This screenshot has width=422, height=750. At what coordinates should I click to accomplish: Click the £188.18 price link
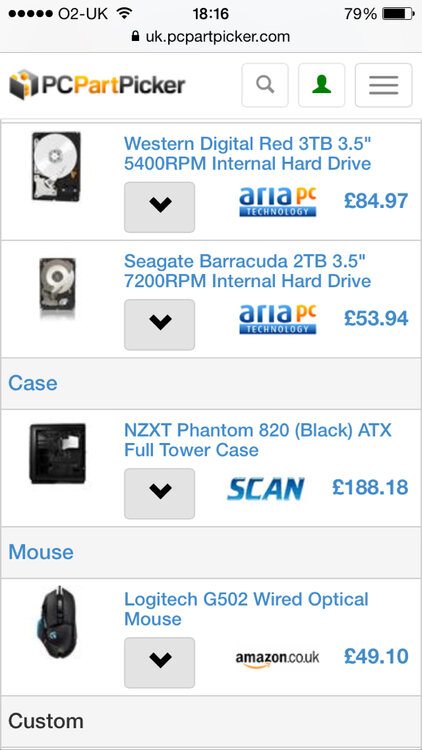[370, 487]
